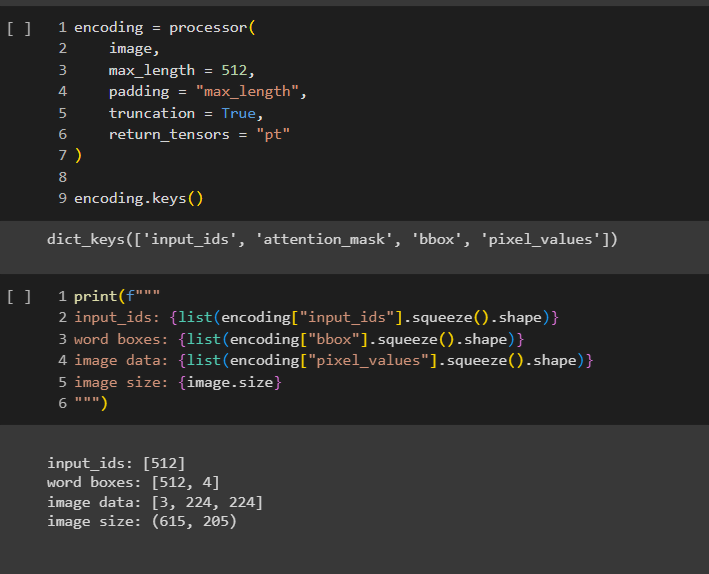Click the closing triple-quote line of print cell
The image size is (709, 574).
[x=91, y=403]
